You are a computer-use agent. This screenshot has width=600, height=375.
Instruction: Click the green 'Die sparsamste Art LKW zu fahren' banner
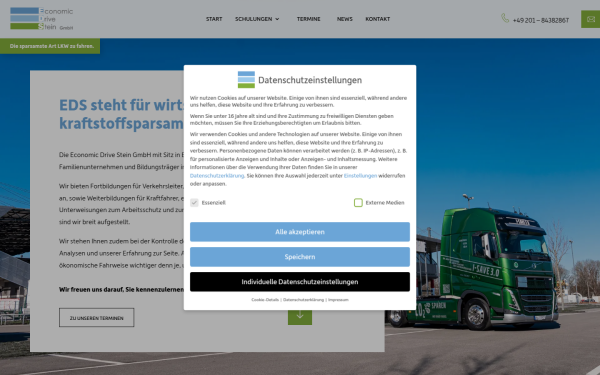(50, 46)
